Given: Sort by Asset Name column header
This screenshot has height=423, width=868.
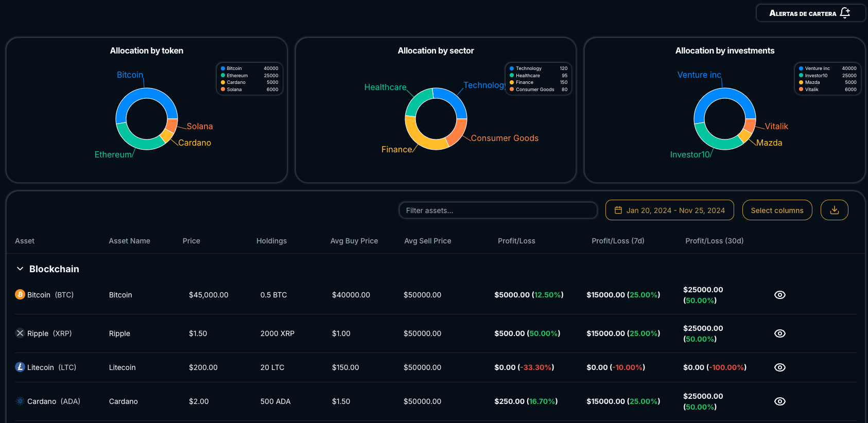Looking at the screenshot, I should click(129, 241).
